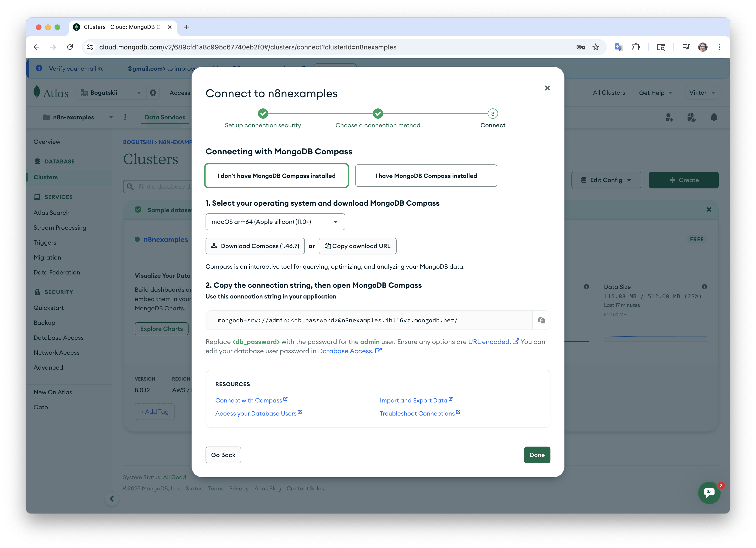Click the Google Translate icon
The image size is (756, 548).
tap(619, 47)
